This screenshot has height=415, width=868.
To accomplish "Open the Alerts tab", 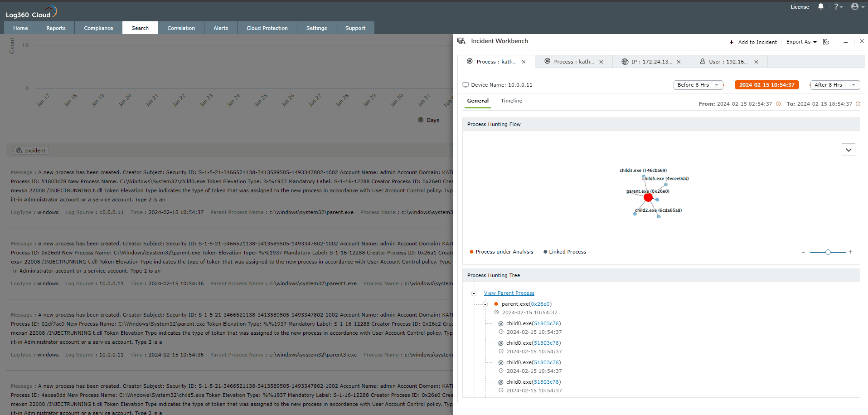I will 221,28.
